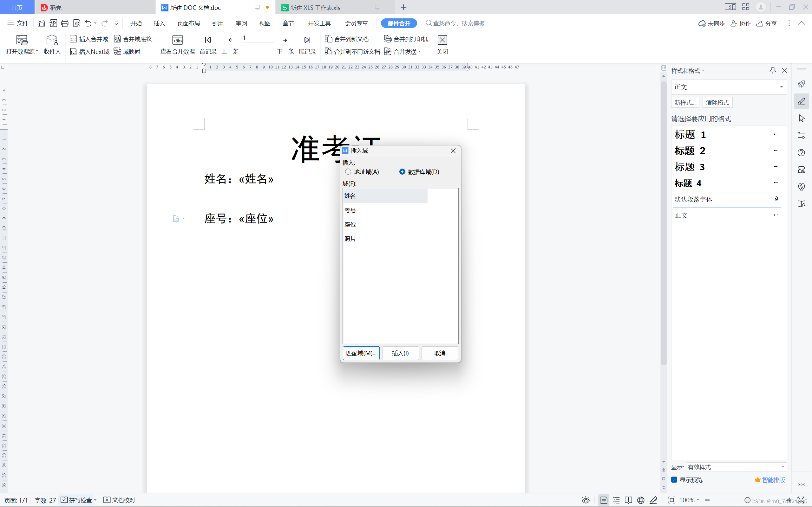The image size is (812, 507).
Task: Click Merge to New Document icon
Action: click(x=329, y=39)
